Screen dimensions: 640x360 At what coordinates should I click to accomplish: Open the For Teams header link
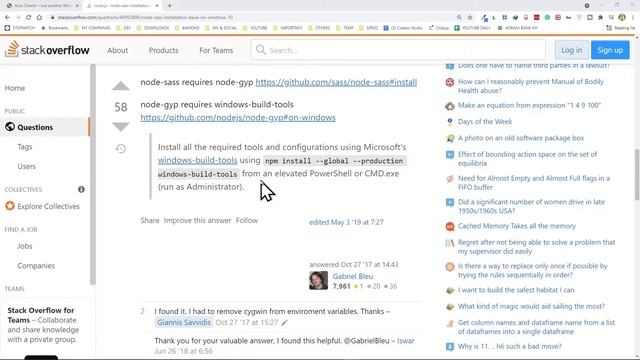pyautogui.click(x=216, y=50)
